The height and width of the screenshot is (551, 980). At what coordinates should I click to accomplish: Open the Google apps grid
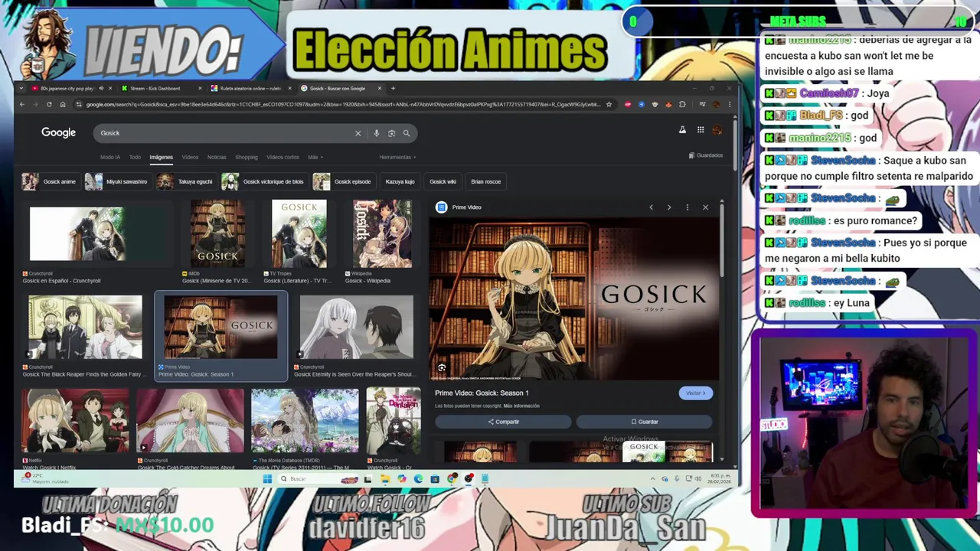[x=700, y=130]
